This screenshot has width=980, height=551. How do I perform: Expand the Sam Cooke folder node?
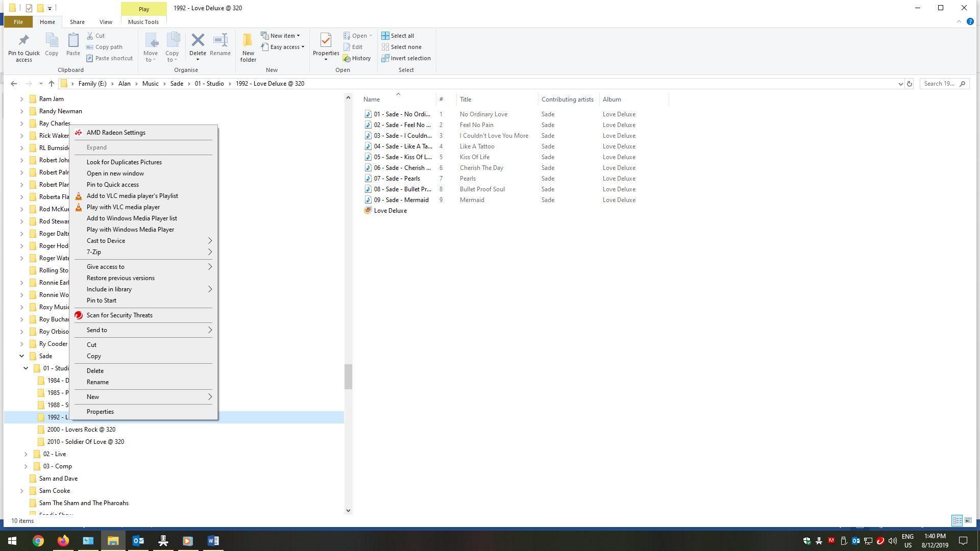(x=21, y=491)
